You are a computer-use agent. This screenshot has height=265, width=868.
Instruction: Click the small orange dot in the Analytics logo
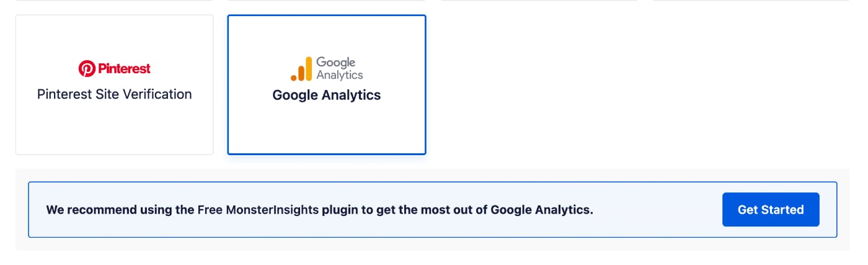tap(293, 78)
